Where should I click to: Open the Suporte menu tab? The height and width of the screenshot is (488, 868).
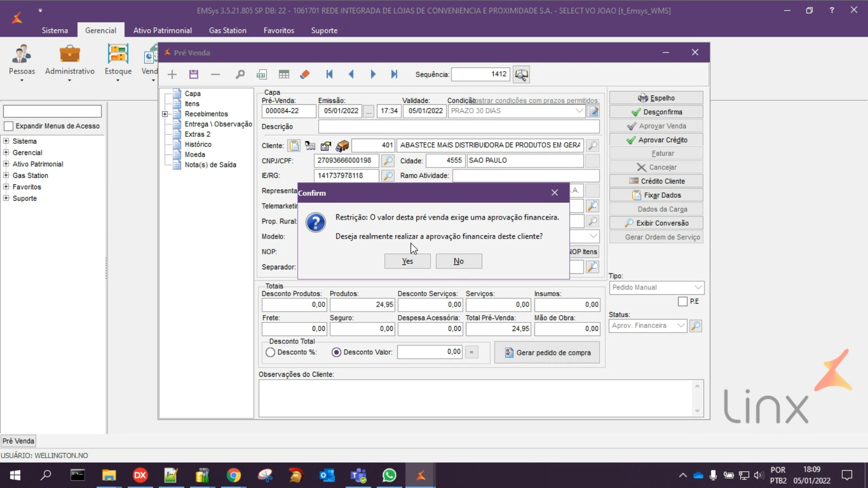click(324, 30)
